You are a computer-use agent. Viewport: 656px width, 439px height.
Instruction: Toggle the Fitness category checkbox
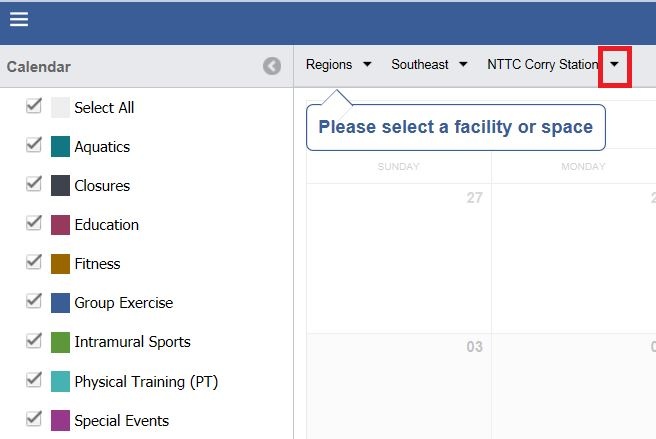pyautogui.click(x=34, y=262)
